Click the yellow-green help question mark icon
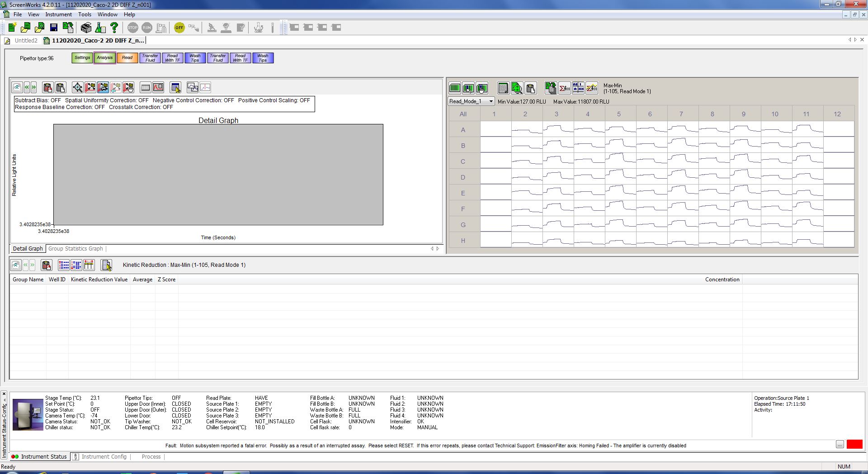 [114, 28]
